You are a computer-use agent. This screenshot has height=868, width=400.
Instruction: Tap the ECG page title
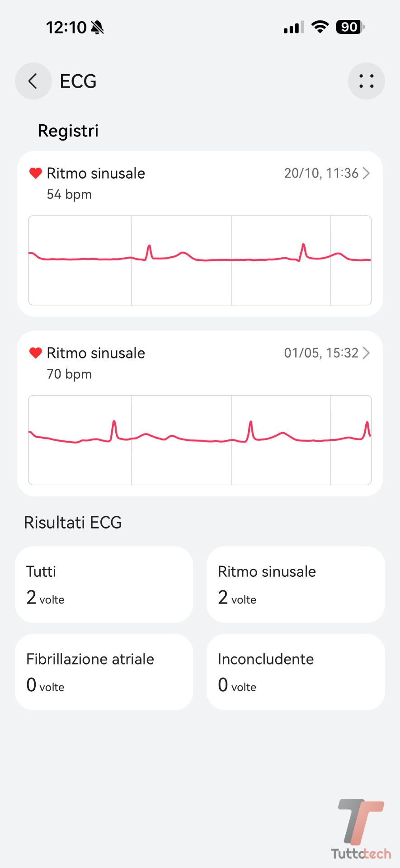point(78,81)
